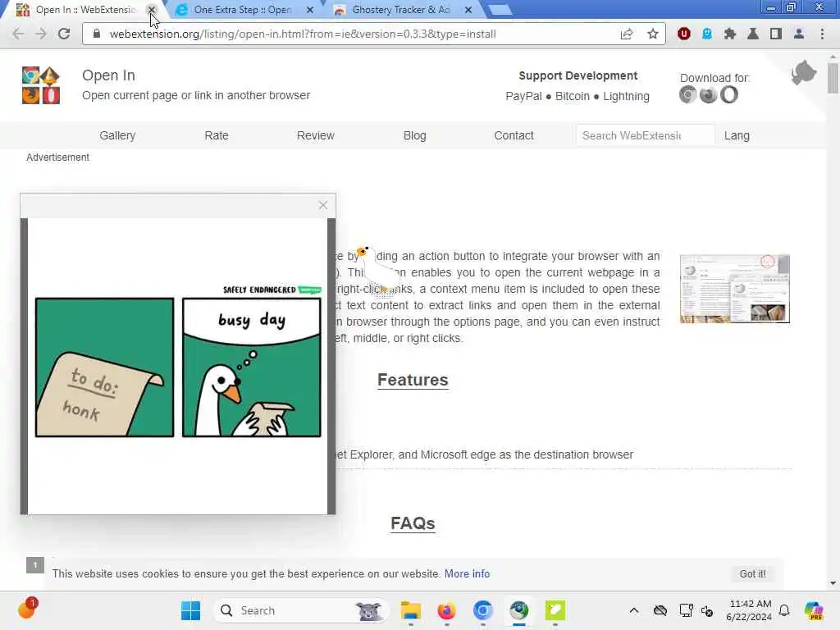This screenshot has width=840, height=630.
Task: Dismiss cookie notice with Got it!
Action: [x=753, y=573]
